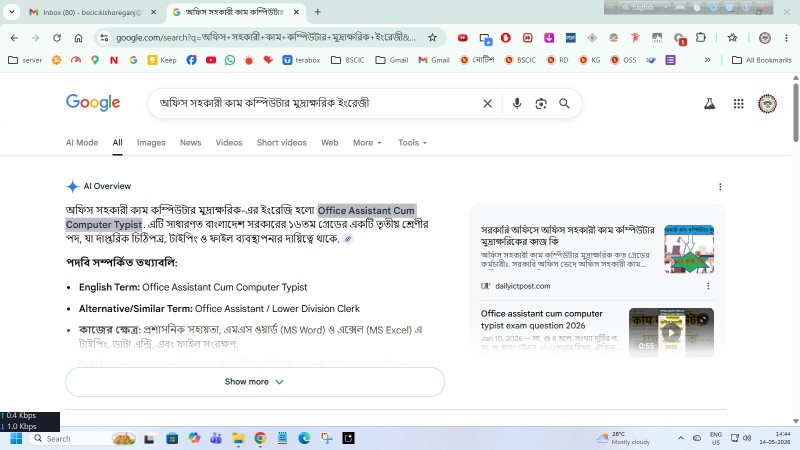The height and width of the screenshot is (450, 800).
Task: Open tab list dropdown arrow
Action: pos(11,12)
